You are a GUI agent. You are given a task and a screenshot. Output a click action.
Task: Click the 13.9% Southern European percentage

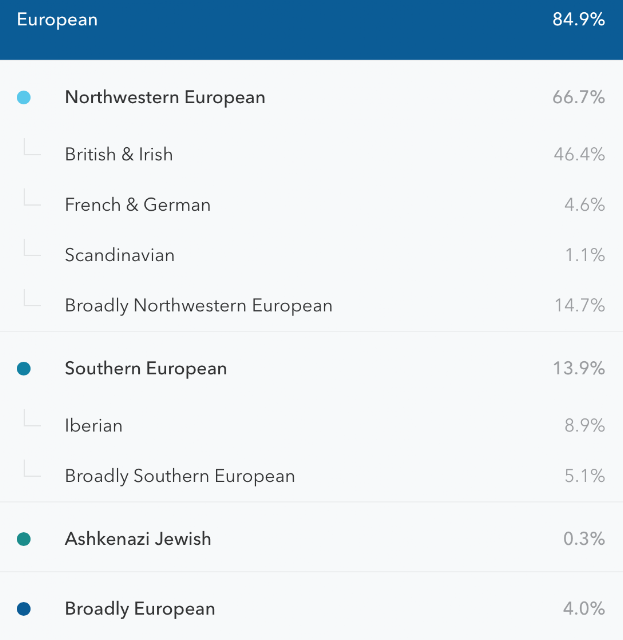coord(578,368)
